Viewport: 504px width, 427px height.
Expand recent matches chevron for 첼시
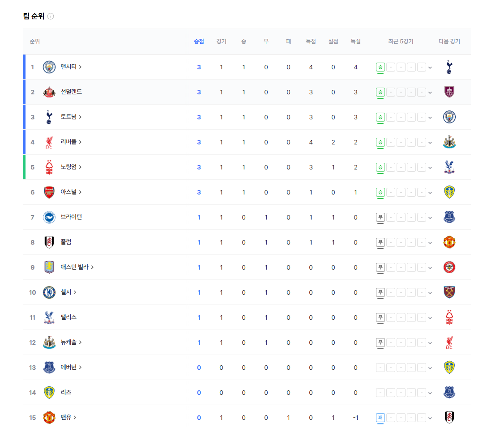[x=430, y=293]
